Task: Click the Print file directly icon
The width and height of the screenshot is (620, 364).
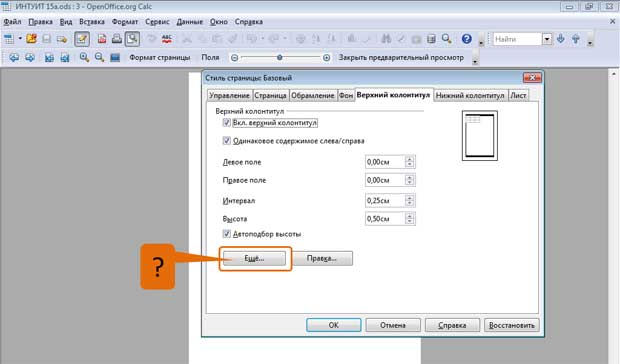Action: coord(117,39)
